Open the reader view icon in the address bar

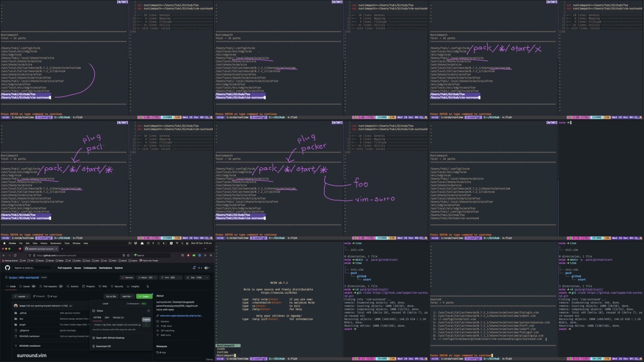[x=124, y=255]
